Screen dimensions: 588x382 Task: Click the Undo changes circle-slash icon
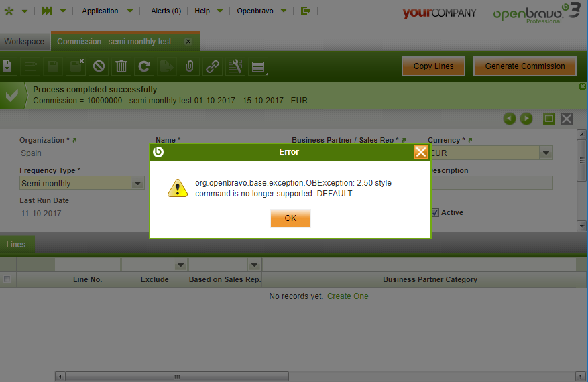tap(99, 66)
